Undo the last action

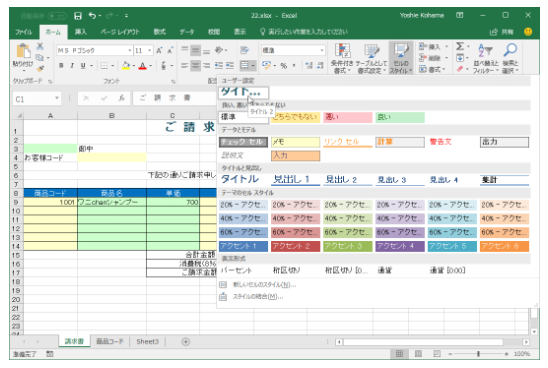coord(93,16)
